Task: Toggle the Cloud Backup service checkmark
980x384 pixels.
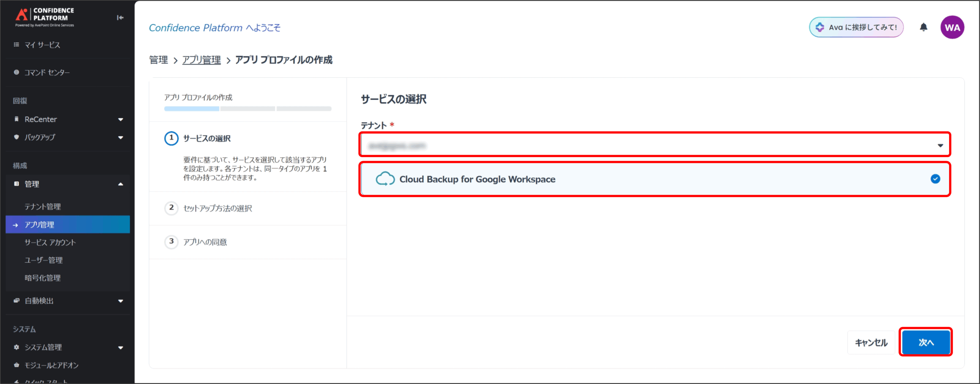Action: pyautogui.click(x=935, y=179)
